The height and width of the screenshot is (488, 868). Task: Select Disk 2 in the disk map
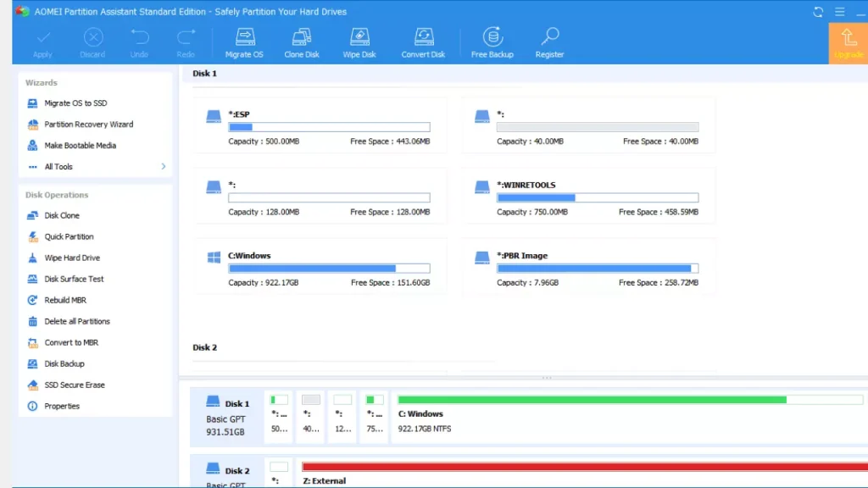coord(227,473)
